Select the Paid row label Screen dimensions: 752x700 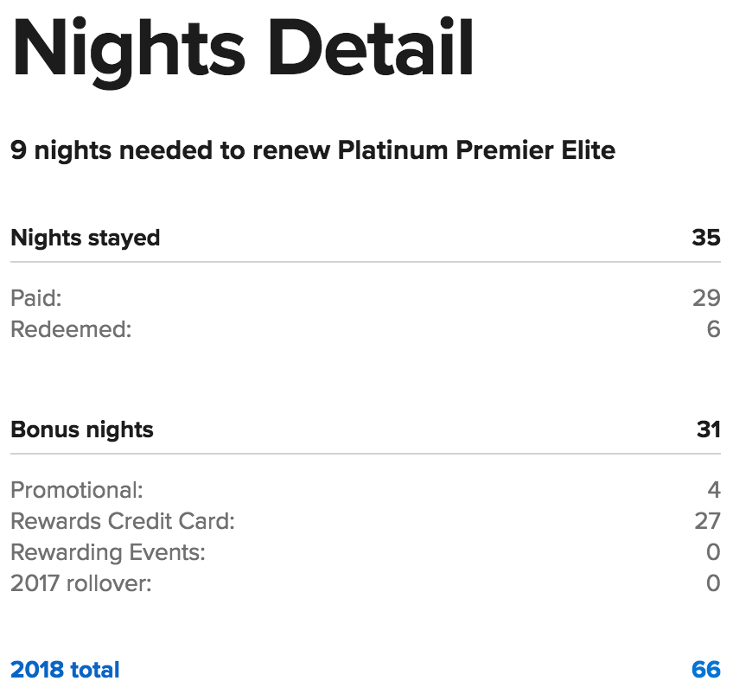pos(36,298)
